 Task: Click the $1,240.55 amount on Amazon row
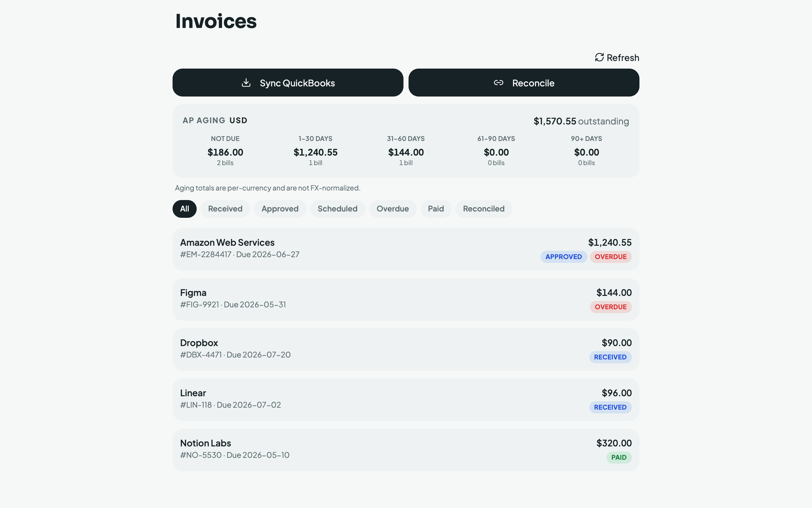click(x=610, y=243)
